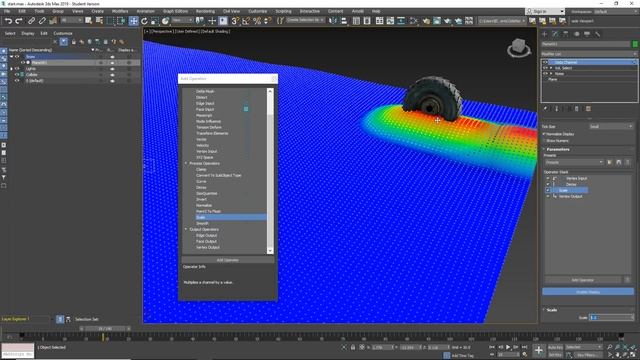Click the Configure Modifier Sets icon
Image resolution: width=640 pixels, height=360 pixels.
pyautogui.click(x=588, y=109)
